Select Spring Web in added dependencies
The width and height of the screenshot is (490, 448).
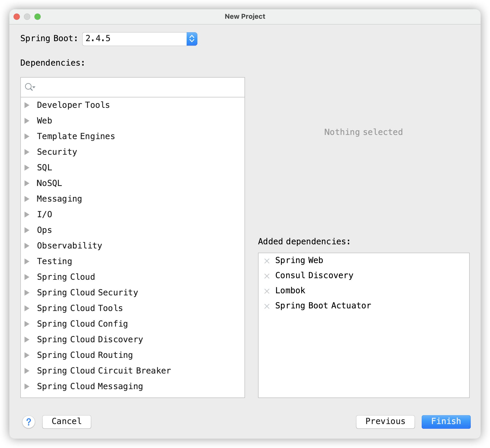pyautogui.click(x=299, y=260)
